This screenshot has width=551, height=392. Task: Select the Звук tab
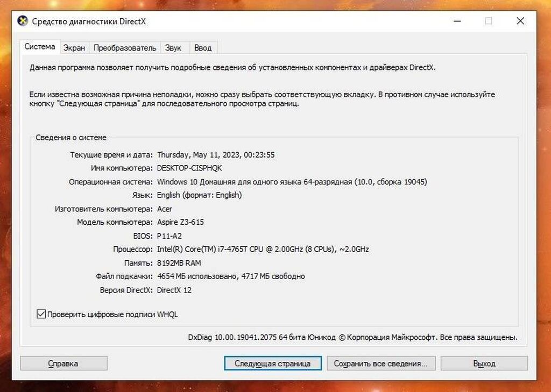point(173,48)
